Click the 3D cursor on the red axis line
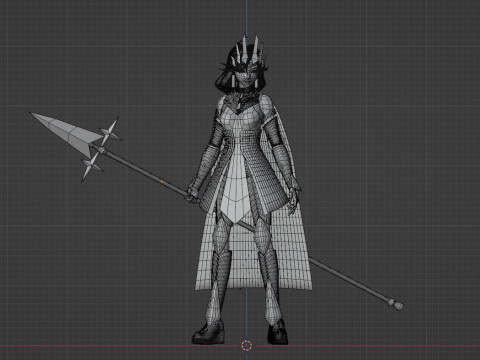Viewport: 480px width, 360px height. coord(246,346)
